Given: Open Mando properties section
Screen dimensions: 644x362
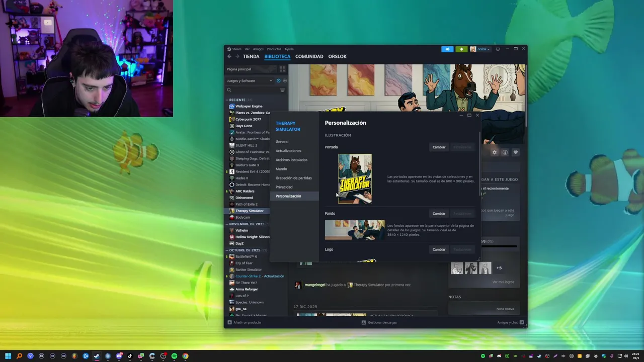Looking at the screenshot, I should pyautogui.click(x=294, y=169).
